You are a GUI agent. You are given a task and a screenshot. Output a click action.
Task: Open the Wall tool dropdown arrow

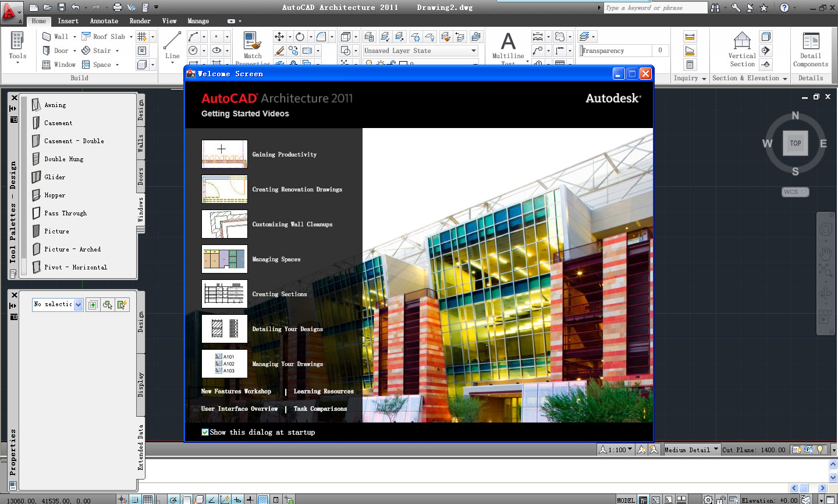pyautogui.click(x=74, y=36)
